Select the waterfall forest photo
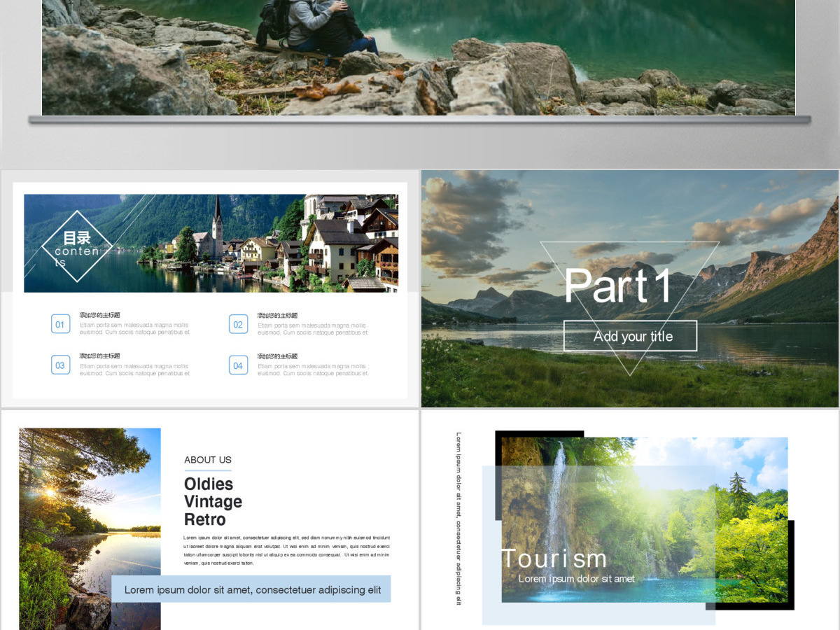 tap(644, 519)
